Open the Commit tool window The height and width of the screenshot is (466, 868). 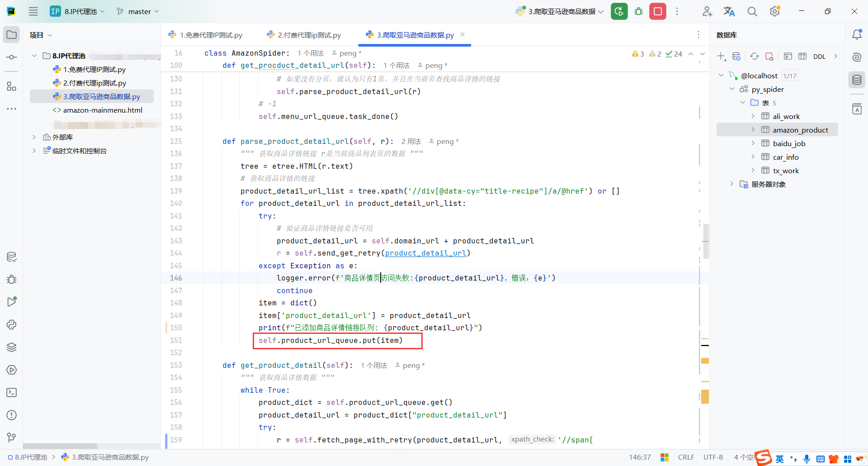click(12, 57)
